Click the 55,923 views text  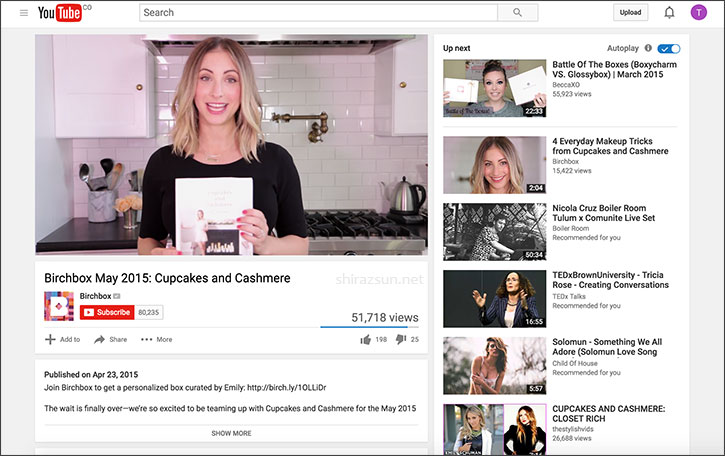click(x=571, y=94)
